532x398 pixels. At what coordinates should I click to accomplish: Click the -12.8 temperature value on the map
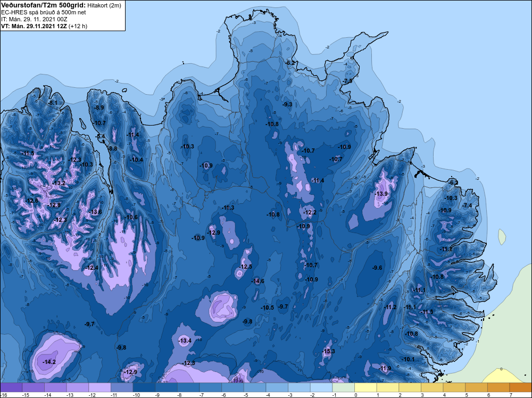pos(54,205)
